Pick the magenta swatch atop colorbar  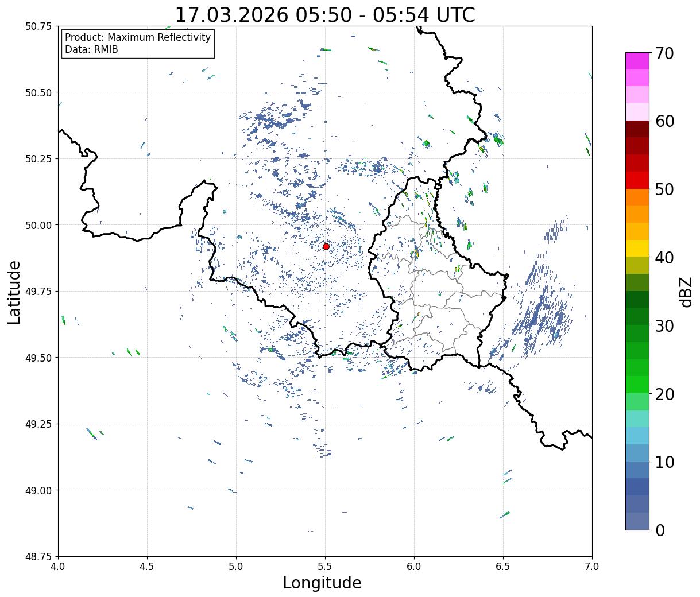(x=637, y=61)
